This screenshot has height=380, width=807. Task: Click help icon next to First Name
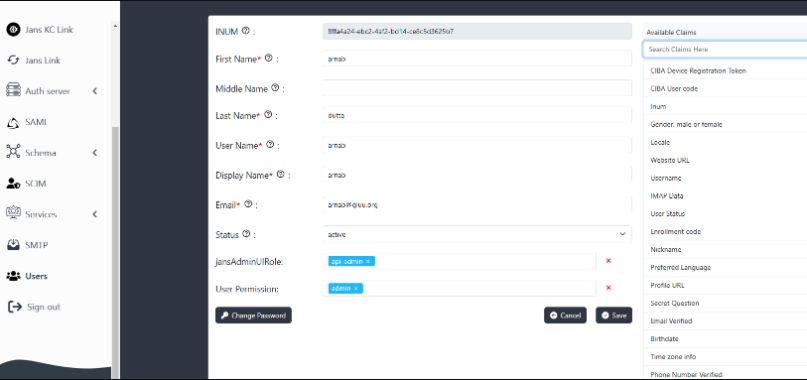pyautogui.click(x=268, y=58)
